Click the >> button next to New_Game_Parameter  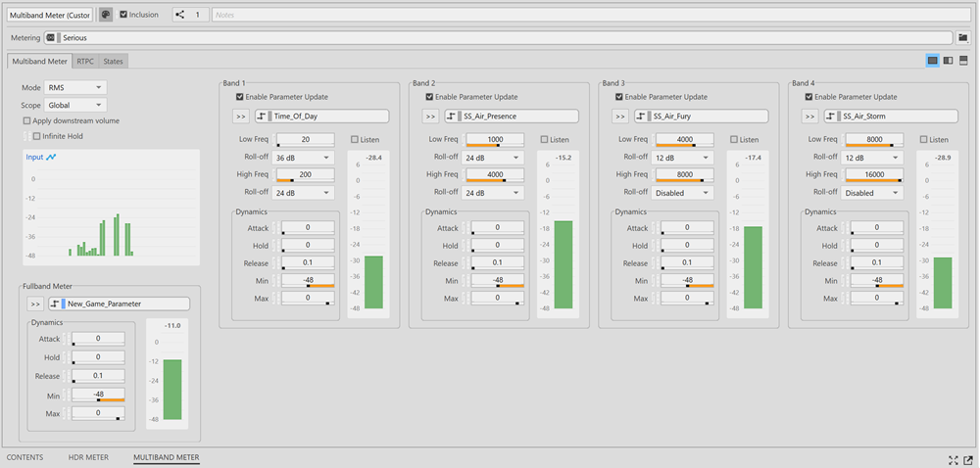click(x=35, y=304)
